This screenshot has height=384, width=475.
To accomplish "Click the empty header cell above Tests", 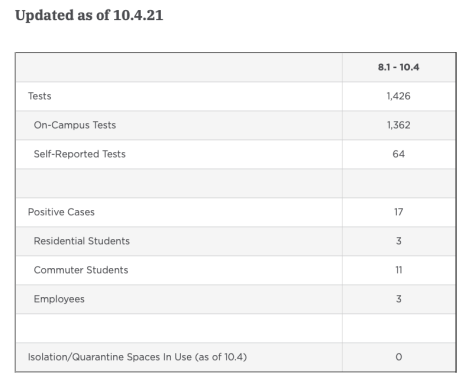I will (179, 67).
